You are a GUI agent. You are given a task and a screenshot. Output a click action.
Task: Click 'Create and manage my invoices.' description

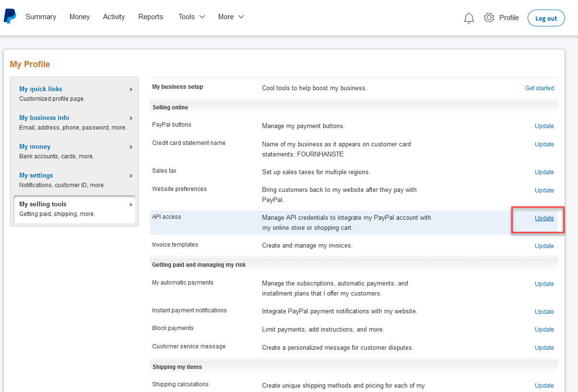[307, 246]
